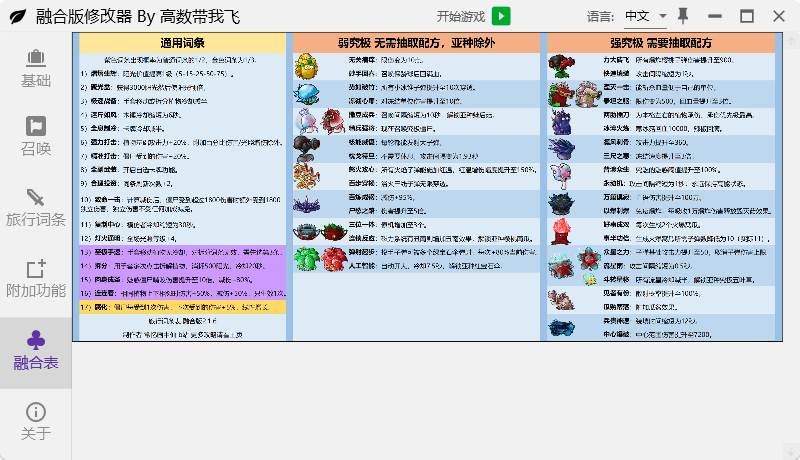The height and width of the screenshot is (460, 800).
Task: Click the red leafy plant beside 人工智能
Action: tap(334, 259)
